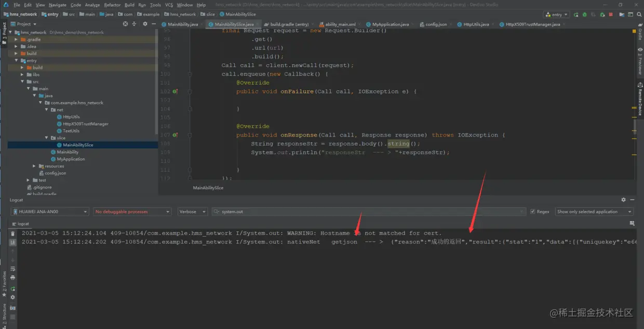644x329 pixels.
Task: Select config.json in project tree
Action: click(55, 173)
